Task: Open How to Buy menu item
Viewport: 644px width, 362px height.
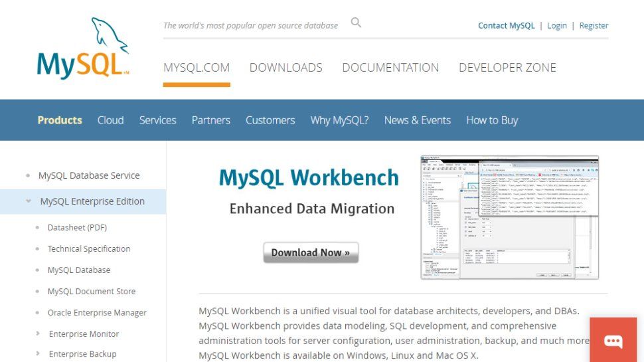Action: point(492,120)
